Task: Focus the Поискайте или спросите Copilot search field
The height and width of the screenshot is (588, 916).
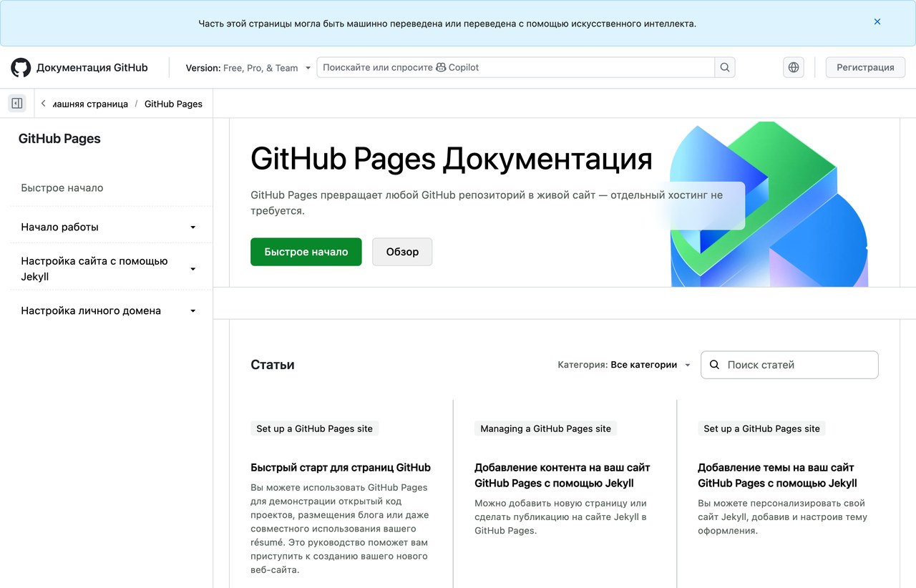Action: (x=516, y=67)
